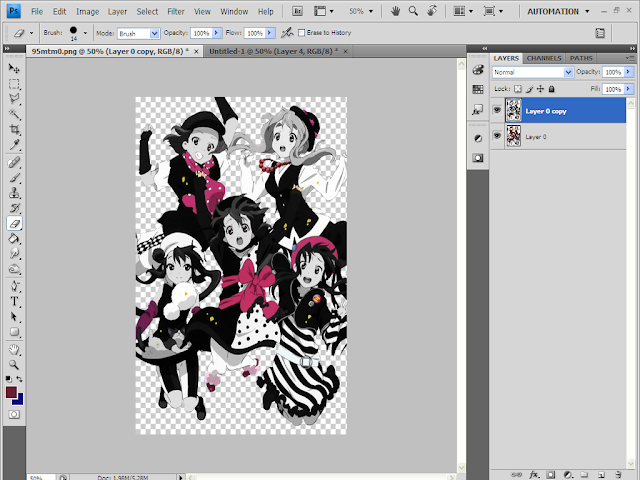Select the Type tool
The height and width of the screenshot is (480, 640).
pos(14,301)
